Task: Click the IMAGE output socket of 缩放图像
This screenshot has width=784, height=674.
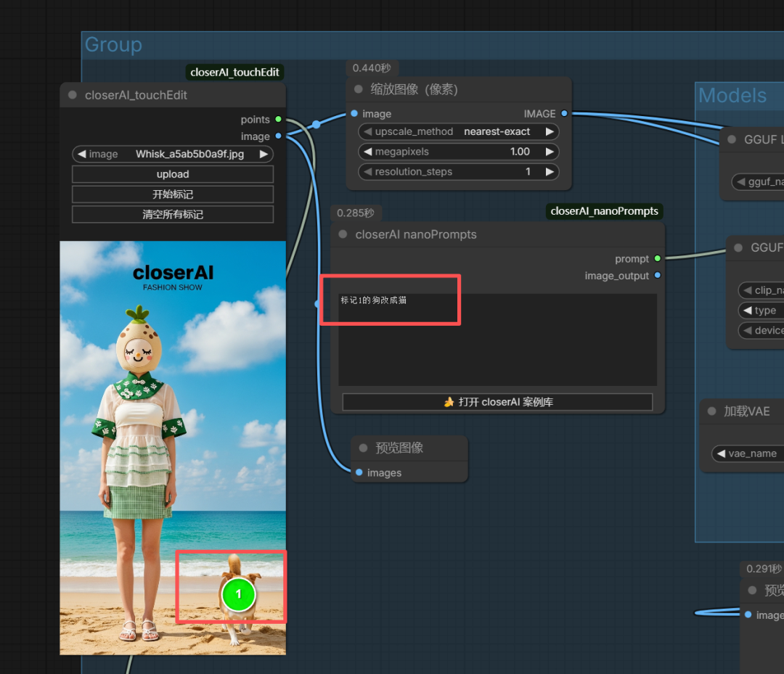Action: point(565,114)
